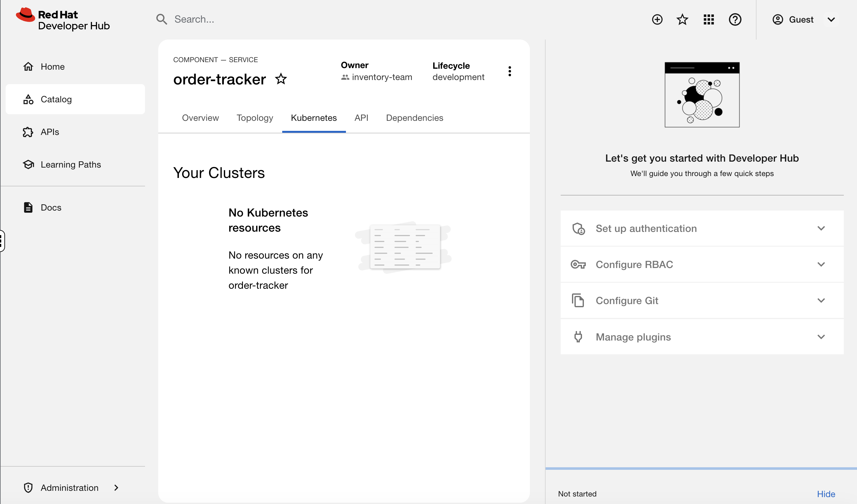The image size is (857, 504).
Task: Click the Docs document icon
Action: point(28,207)
